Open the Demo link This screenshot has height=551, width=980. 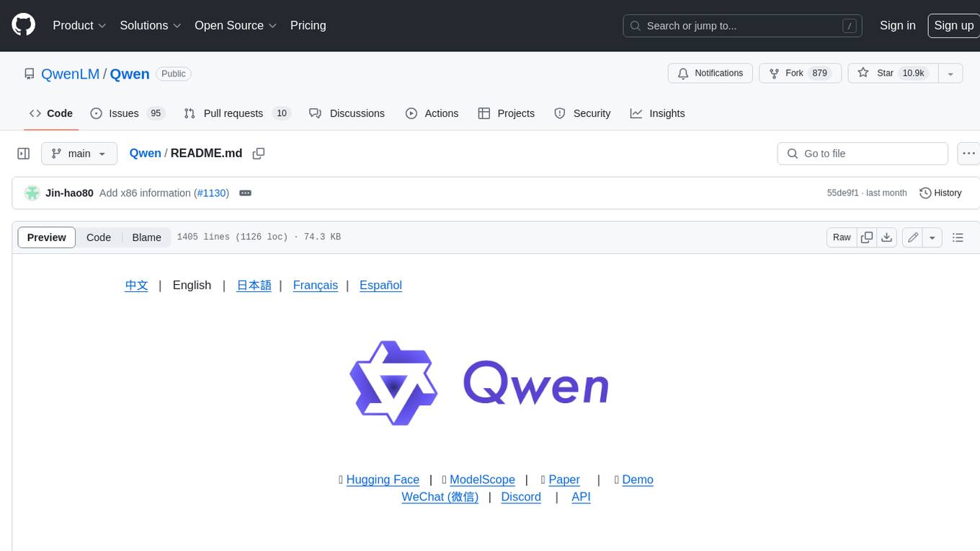(x=638, y=480)
